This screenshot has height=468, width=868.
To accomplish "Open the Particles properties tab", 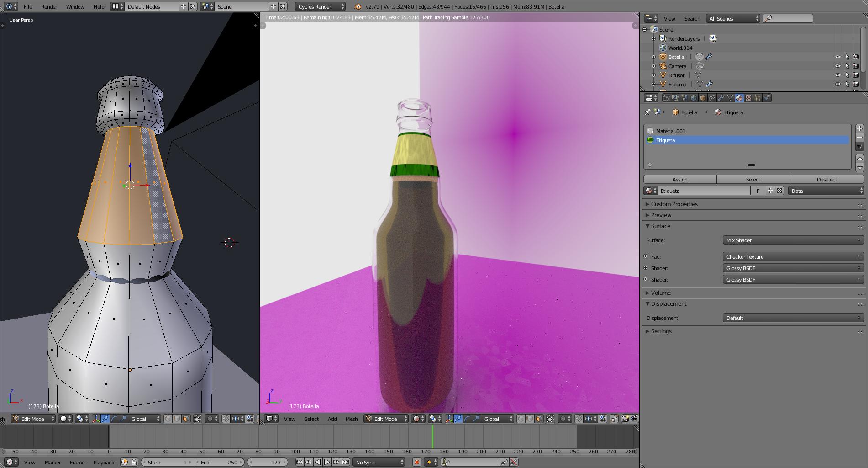I will (758, 98).
